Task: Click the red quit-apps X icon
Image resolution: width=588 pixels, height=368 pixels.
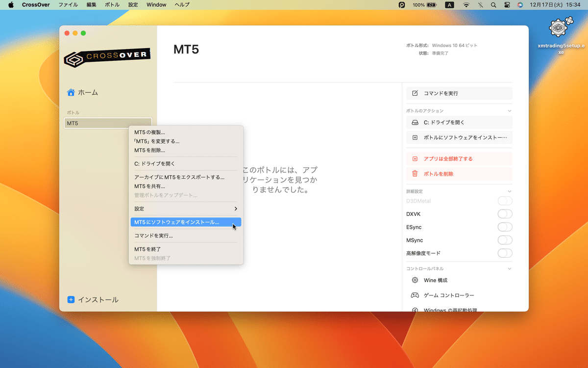Action: pyautogui.click(x=415, y=158)
